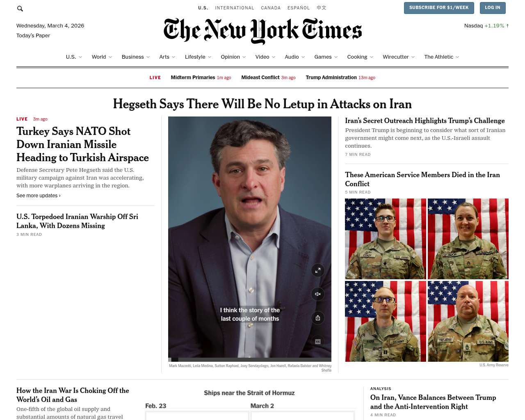Viewport: 525px width, 420px height.
Task: Toggle closed captions on the video
Action: [x=318, y=342]
